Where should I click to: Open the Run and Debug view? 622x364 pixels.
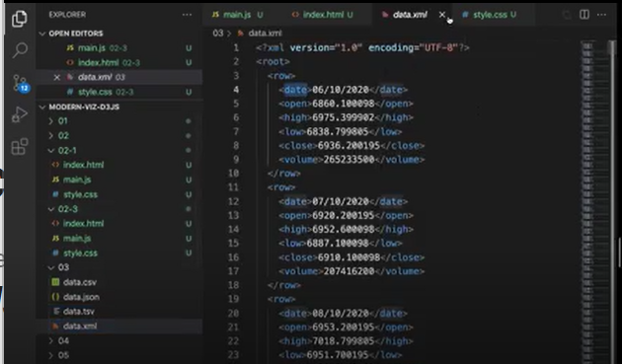[20, 115]
